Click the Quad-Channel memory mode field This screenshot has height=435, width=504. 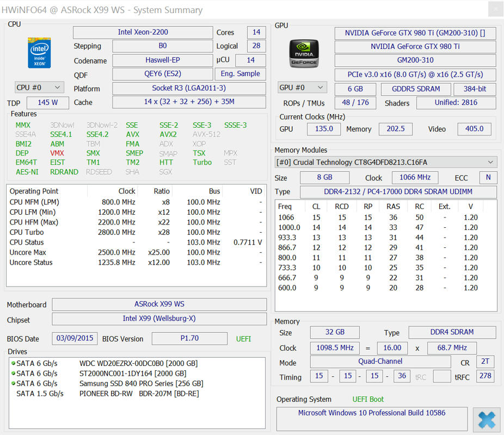(x=380, y=362)
